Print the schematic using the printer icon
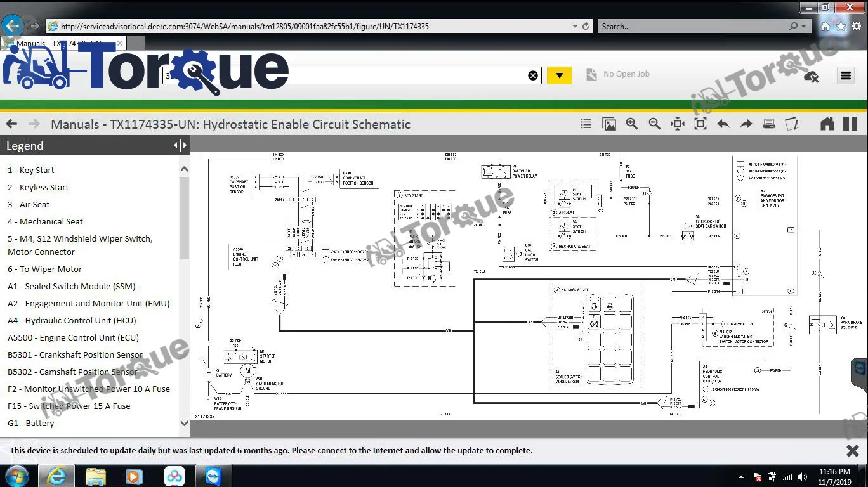Screen dimensions: 868x487 pos(769,124)
